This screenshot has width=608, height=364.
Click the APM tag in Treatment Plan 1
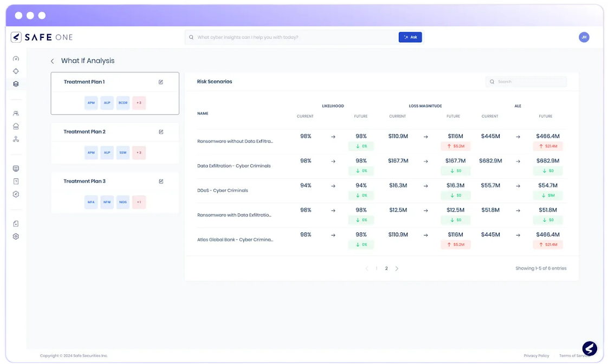(x=91, y=103)
